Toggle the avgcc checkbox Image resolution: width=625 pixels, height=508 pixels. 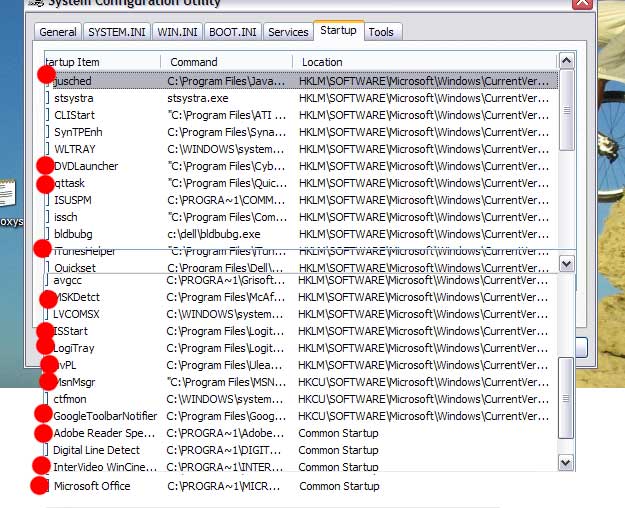(47, 280)
